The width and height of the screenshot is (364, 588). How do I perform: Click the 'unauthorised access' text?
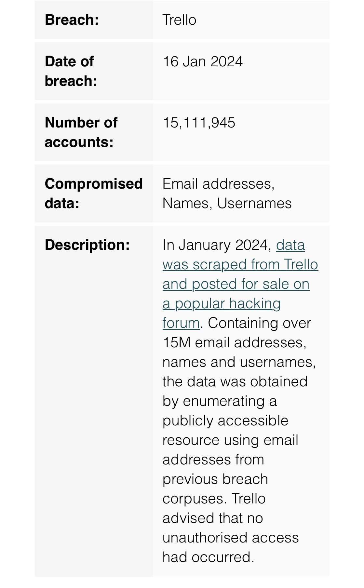(230, 538)
